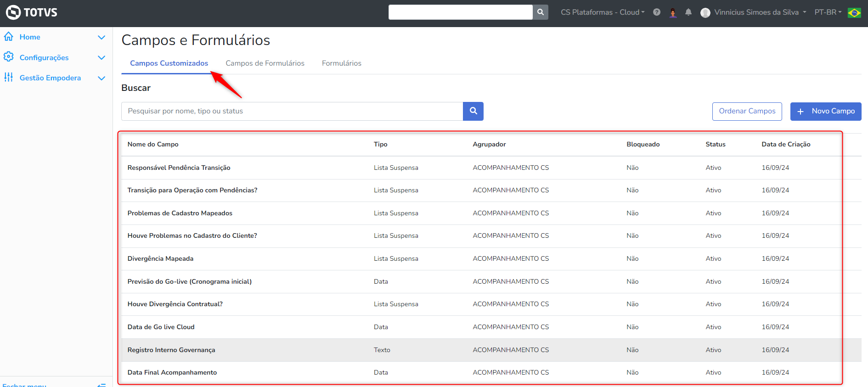Open the Vinnicius Simoes da Silva user menu
The width and height of the screenshot is (868, 387).
[x=760, y=12]
